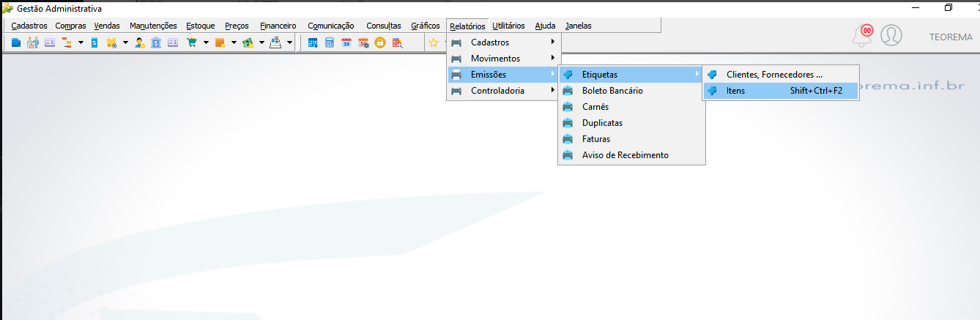Open the Consultas menu
Image resolution: width=980 pixels, height=320 pixels.
[x=384, y=26]
